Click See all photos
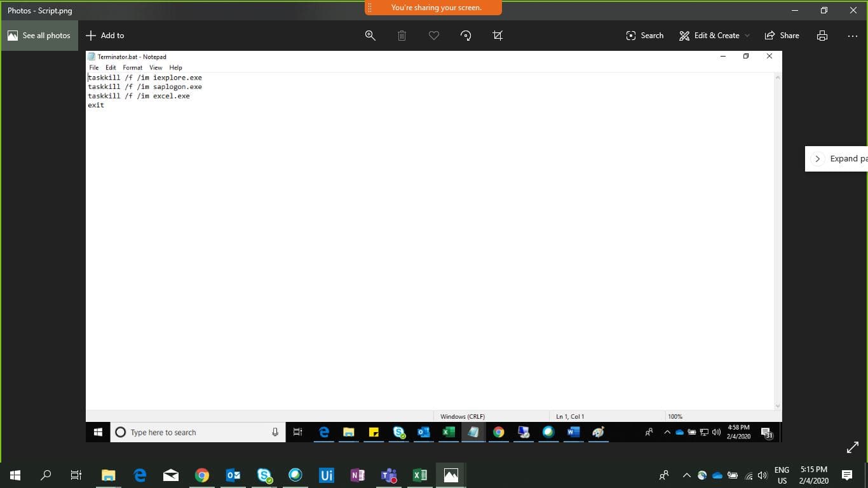Viewport: 868px width, 488px height. pos(39,36)
